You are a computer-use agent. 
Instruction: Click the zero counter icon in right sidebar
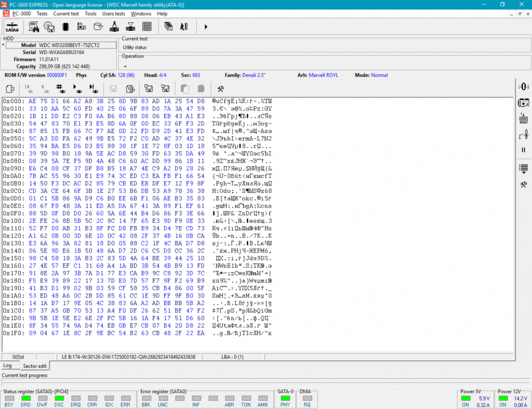[523, 86]
